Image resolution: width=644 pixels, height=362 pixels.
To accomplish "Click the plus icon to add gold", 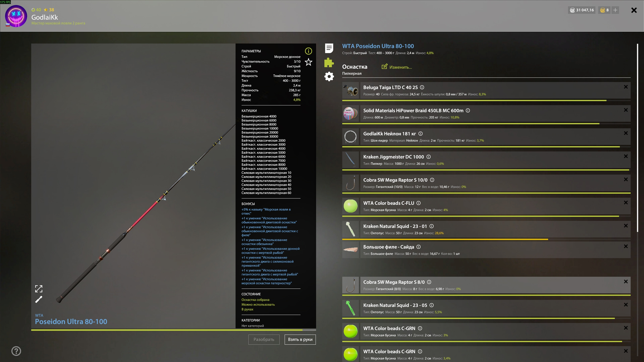I will tap(615, 10).
